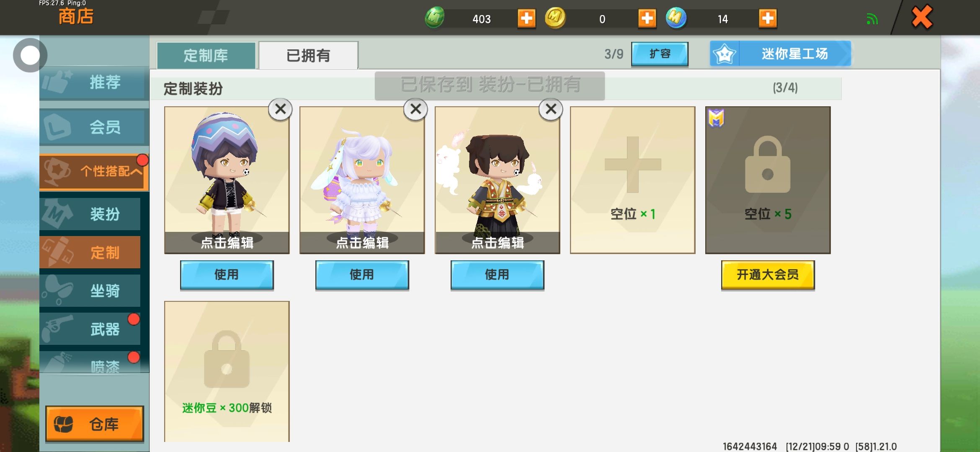Tap plus beside the blue coin balance

coord(768,19)
